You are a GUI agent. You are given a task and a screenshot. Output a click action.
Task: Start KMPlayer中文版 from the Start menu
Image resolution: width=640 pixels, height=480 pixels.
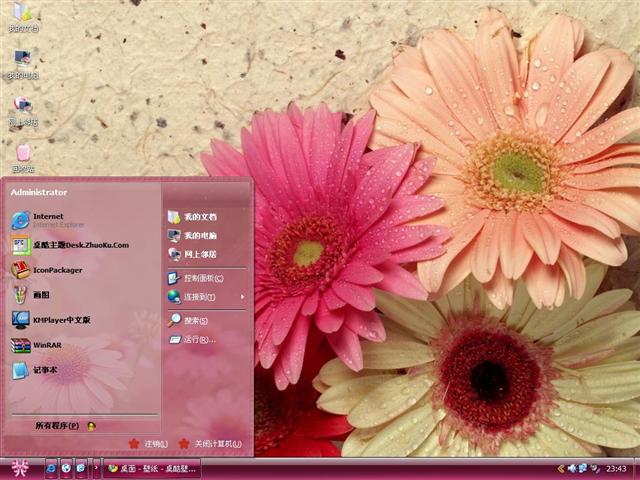pyautogui.click(x=60, y=320)
